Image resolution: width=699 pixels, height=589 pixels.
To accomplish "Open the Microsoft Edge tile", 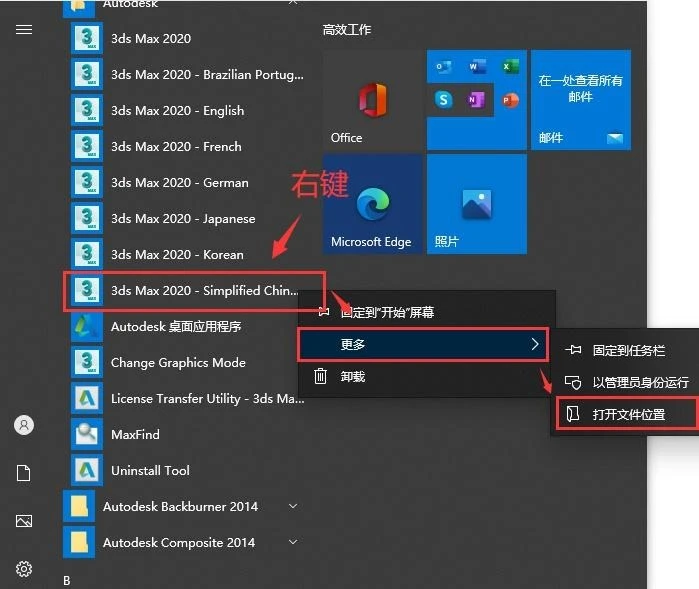I will pyautogui.click(x=371, y=204).
